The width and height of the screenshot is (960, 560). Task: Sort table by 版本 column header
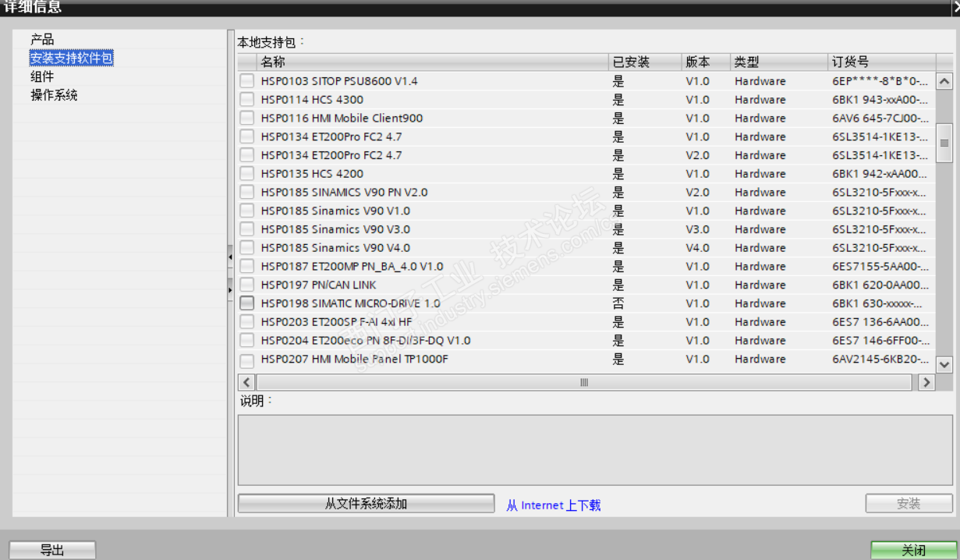705,62
